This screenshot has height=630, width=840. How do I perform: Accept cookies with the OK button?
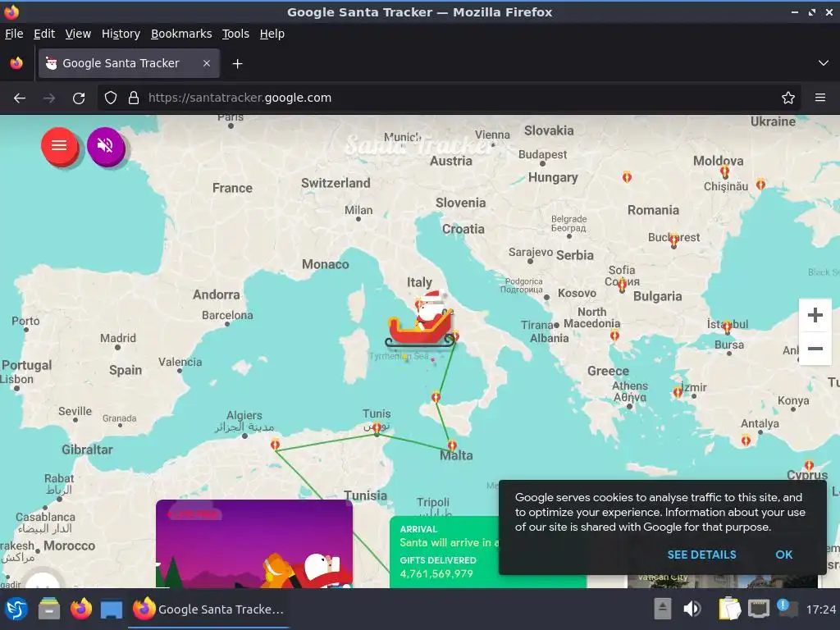(x=783, y=555)
